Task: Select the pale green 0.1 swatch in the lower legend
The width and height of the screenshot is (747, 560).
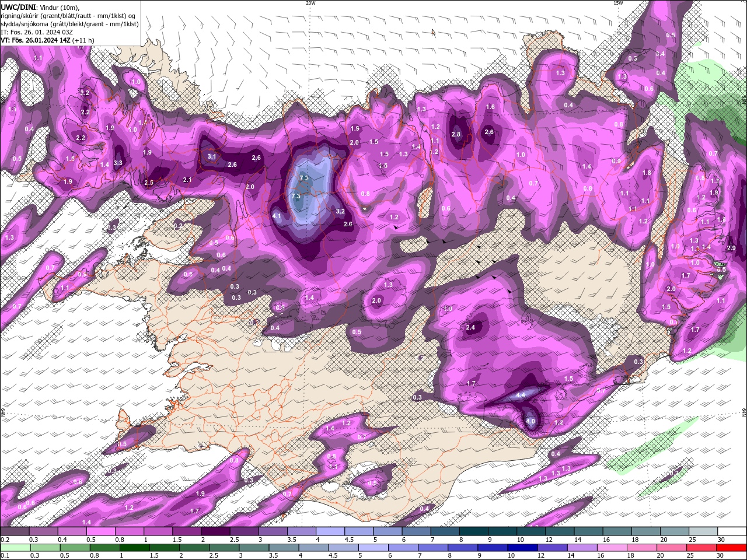Action: (15, 548)
